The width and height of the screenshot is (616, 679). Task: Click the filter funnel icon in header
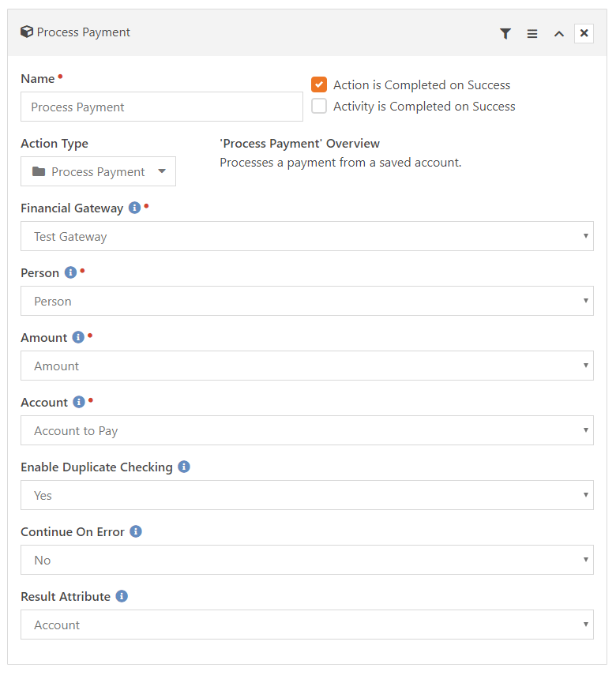(505, 33)
